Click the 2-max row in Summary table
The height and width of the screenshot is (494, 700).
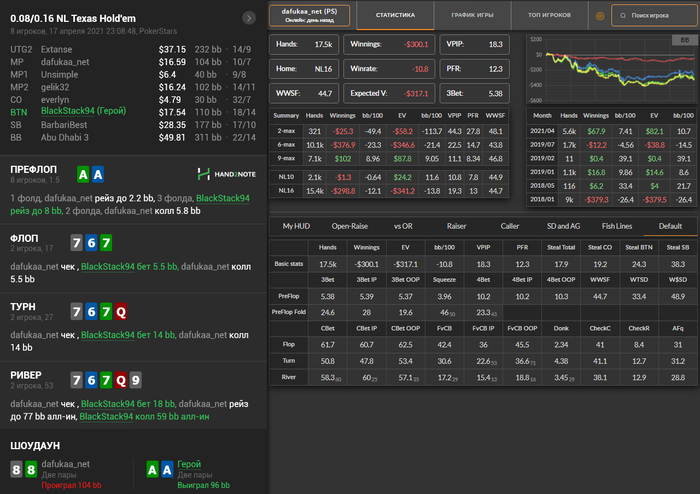point(389,131)
